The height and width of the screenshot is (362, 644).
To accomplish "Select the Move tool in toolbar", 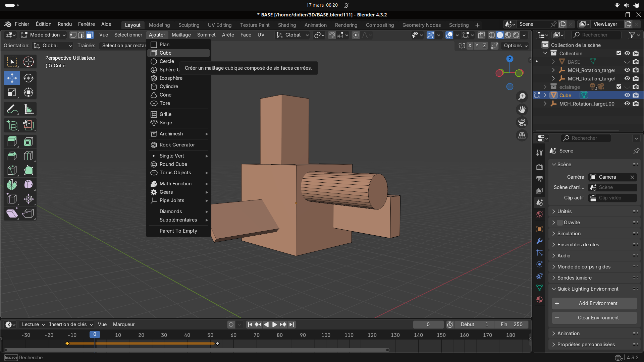I will point(12,78).
